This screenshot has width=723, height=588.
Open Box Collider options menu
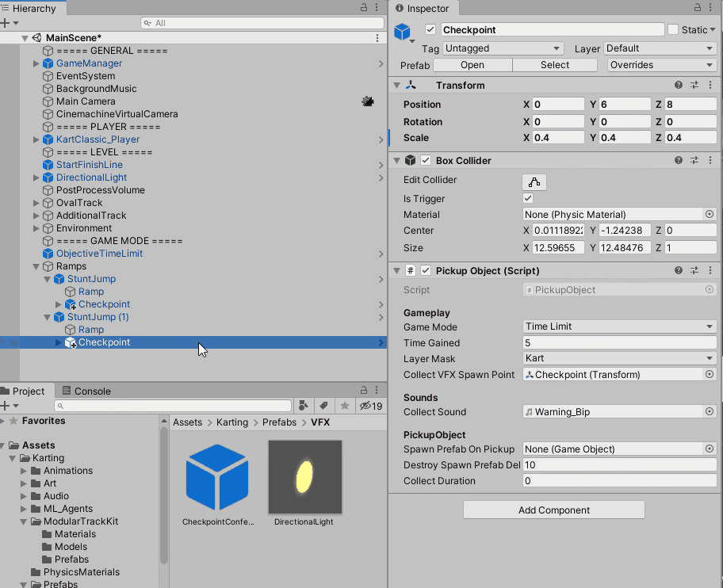click(x=710, y=160)
